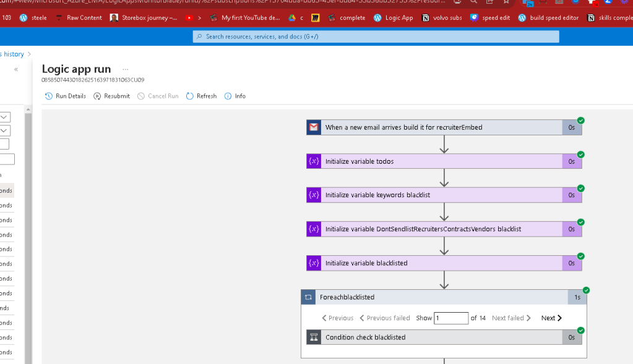Click the loop icon on Foreachblacklisted
Image resolution: width=633 pixels, height=364 pixels.
tap(308, 297)
